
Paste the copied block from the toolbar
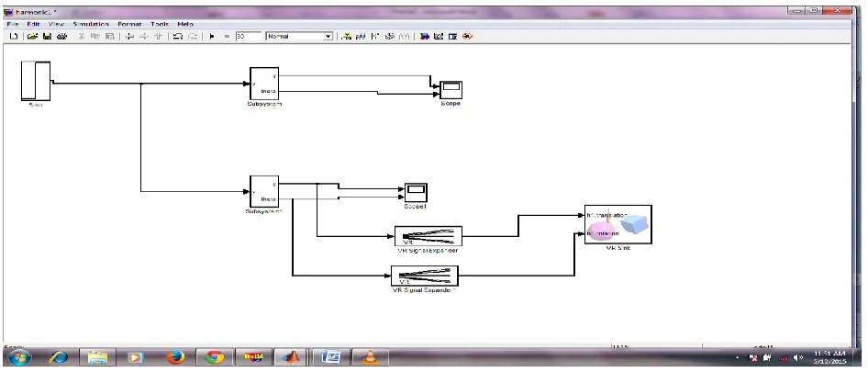pos(109,37)
